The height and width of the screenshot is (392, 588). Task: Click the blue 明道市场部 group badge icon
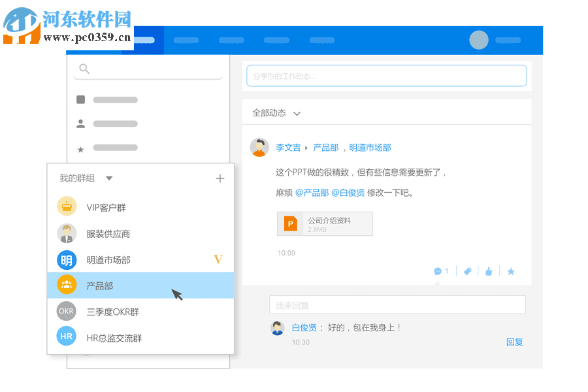[67, 259]
